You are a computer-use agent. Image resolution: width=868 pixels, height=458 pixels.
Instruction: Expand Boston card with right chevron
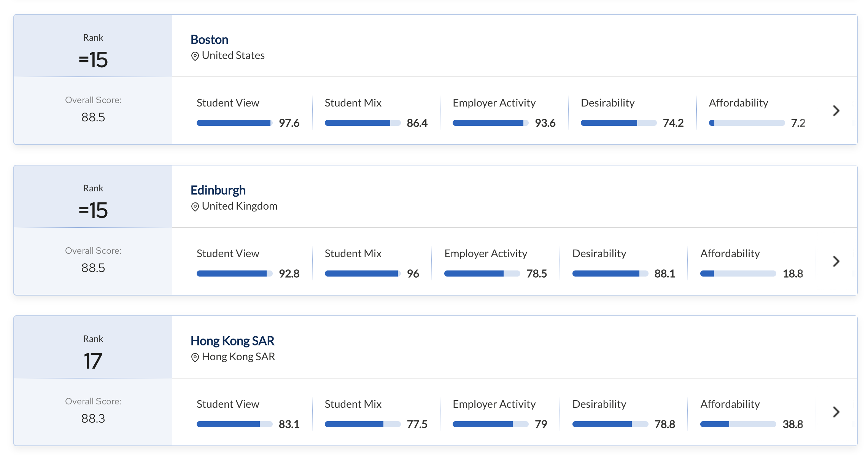(x=836, y=111)
